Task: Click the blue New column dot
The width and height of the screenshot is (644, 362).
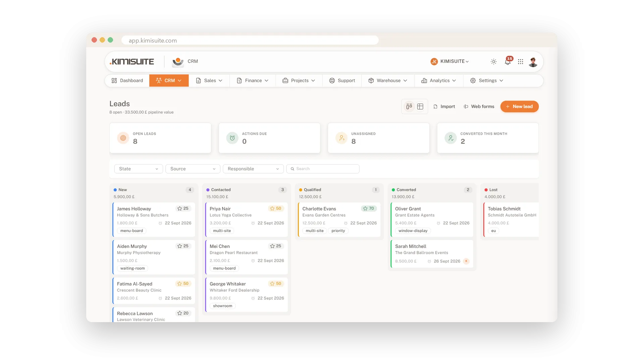Action: point(115,190)
